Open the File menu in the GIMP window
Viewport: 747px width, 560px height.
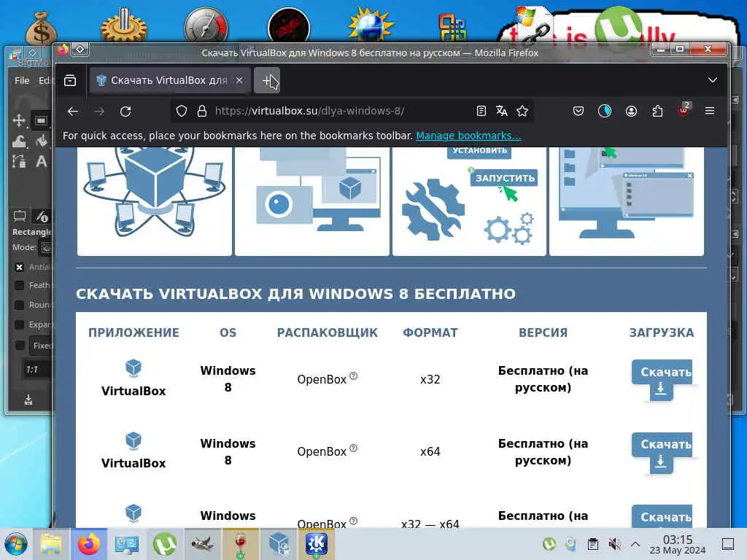tap(22, 80)
